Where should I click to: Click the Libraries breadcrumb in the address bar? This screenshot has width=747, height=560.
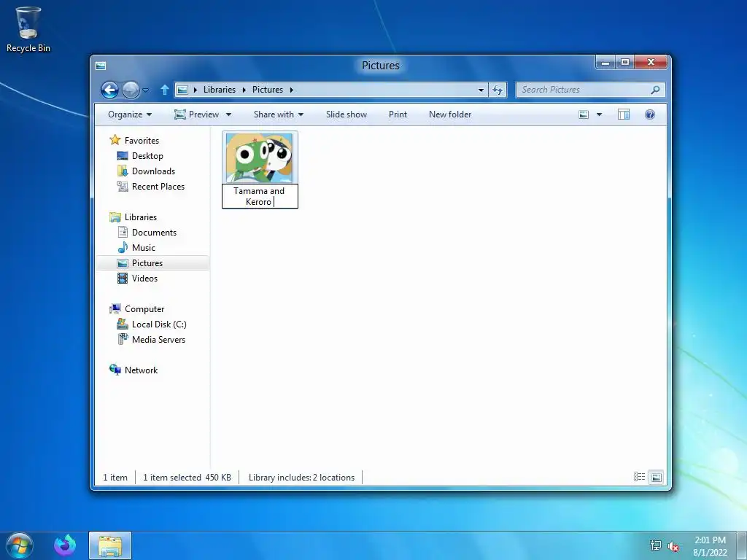click(219, 90)
